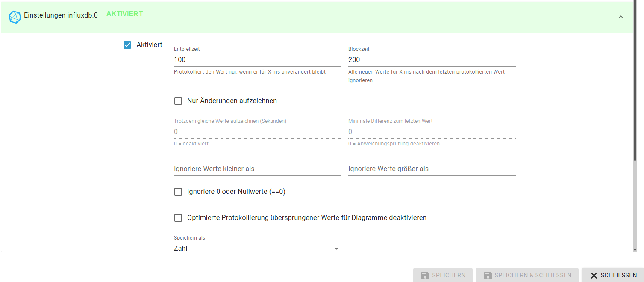
Task: Check Ignoriere 0 oder Nullwerte
Action: (x=178, y=191)
